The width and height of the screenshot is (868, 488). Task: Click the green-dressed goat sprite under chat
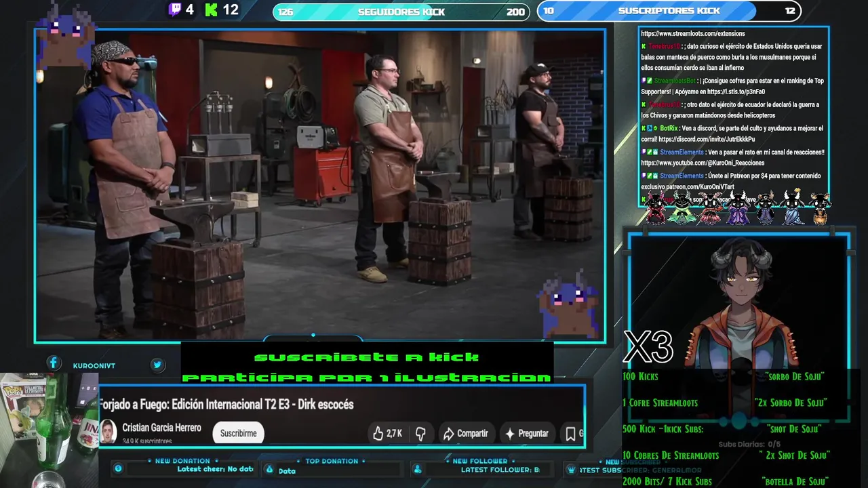(x=682, y=208)
